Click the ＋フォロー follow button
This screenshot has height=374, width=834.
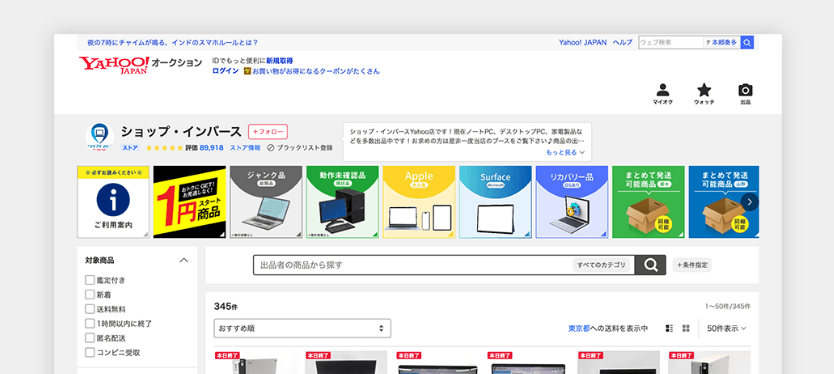pos(268,131)
